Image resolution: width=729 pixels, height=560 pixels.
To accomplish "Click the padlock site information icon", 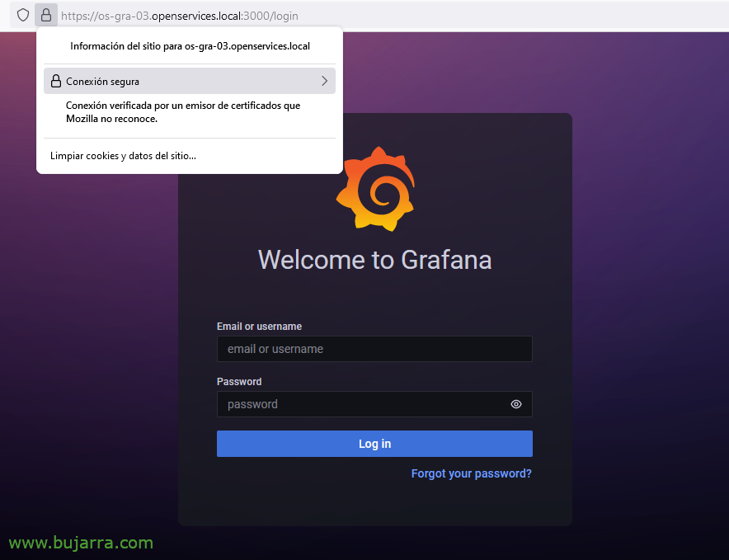I will (46, 16).
